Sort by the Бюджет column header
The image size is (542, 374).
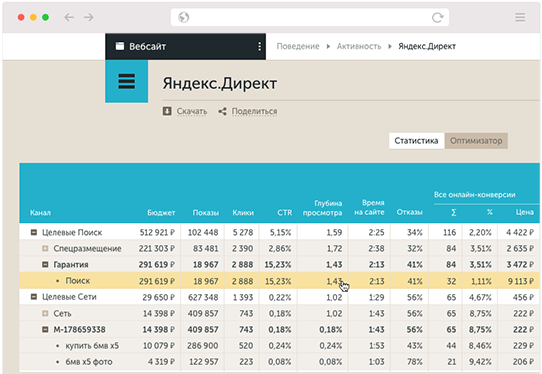pos(161,213)
